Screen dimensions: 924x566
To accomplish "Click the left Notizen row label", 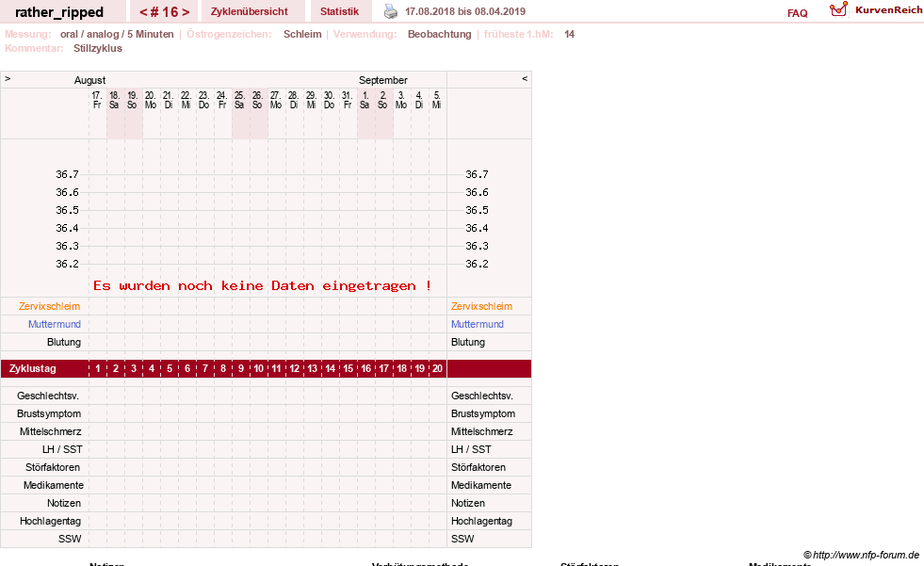I will click(x=64, y=503).
